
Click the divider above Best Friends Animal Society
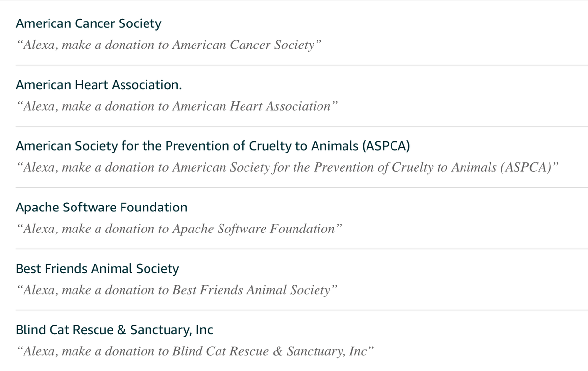302,248
